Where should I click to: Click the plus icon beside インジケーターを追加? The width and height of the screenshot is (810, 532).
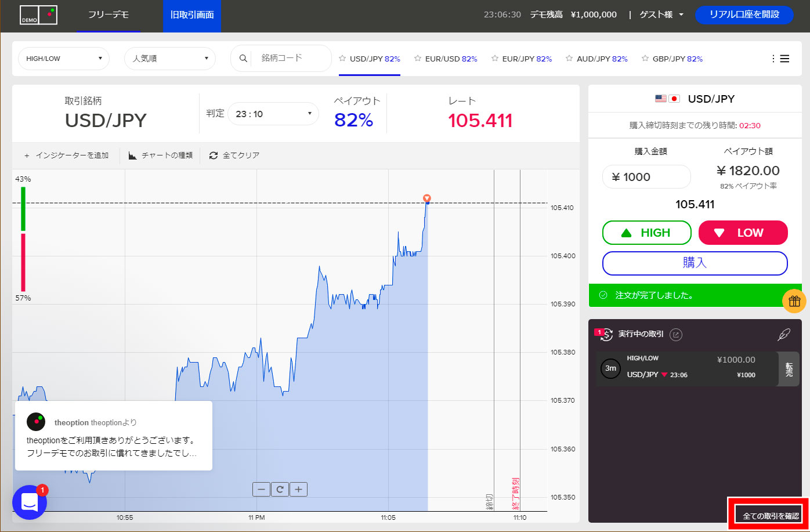click(x=27, y=155)
